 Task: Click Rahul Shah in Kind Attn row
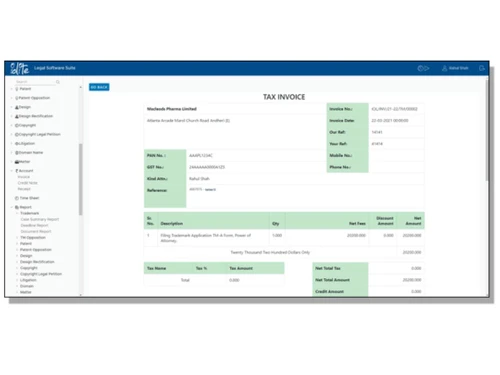click(x=199, y=179)
